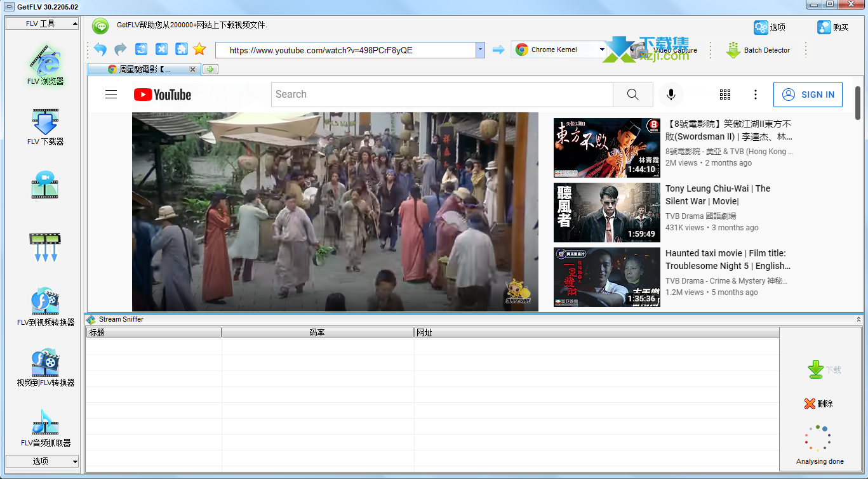Select the 周星馳電影 browser tab
Image resolution: width=868 pixels, height=479 pixels.
[145, 69]
